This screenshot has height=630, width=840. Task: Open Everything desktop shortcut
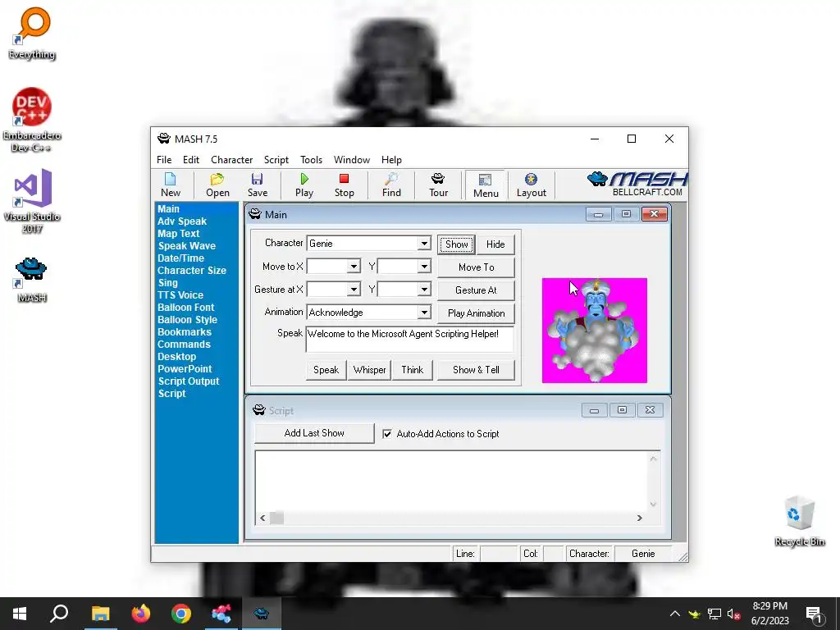pos(32,33)
